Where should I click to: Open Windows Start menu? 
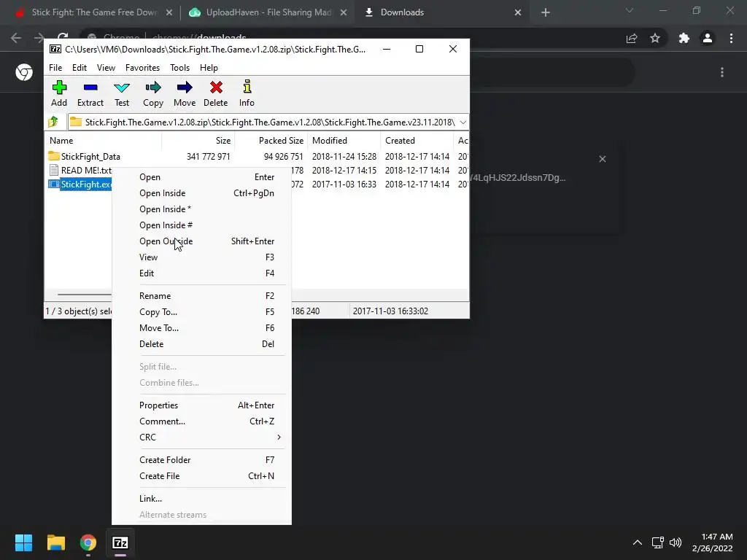click(23, 542)
